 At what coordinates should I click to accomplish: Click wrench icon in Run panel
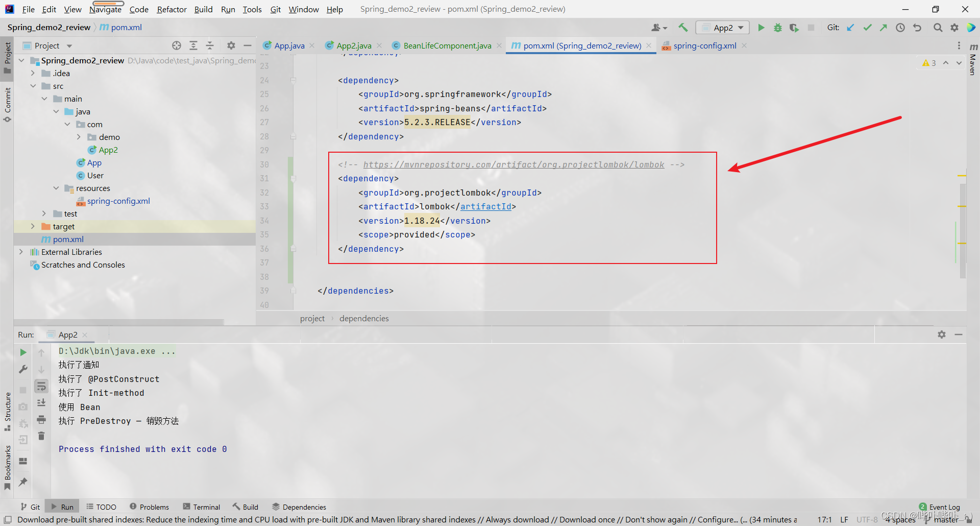tap(23, 369)
